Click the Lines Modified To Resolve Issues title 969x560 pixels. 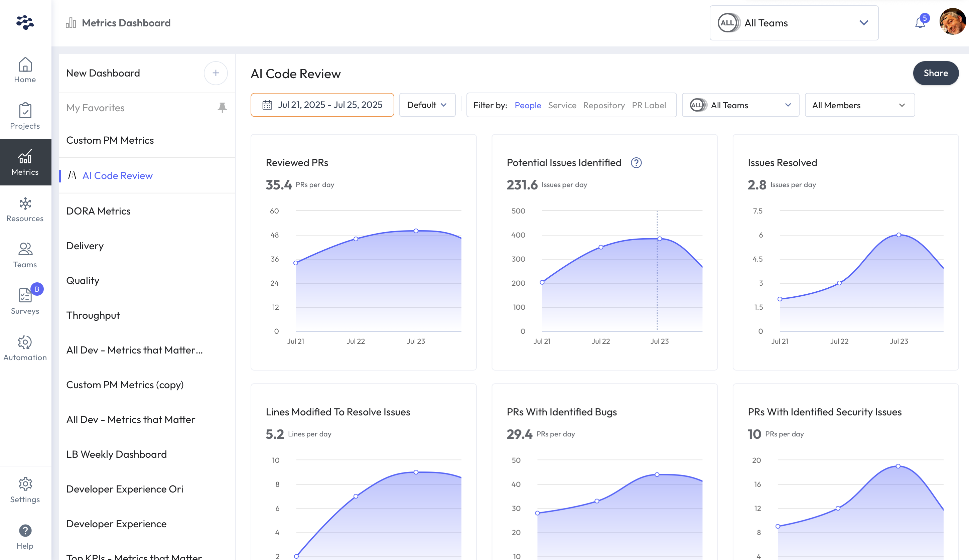tap(338, 412)
